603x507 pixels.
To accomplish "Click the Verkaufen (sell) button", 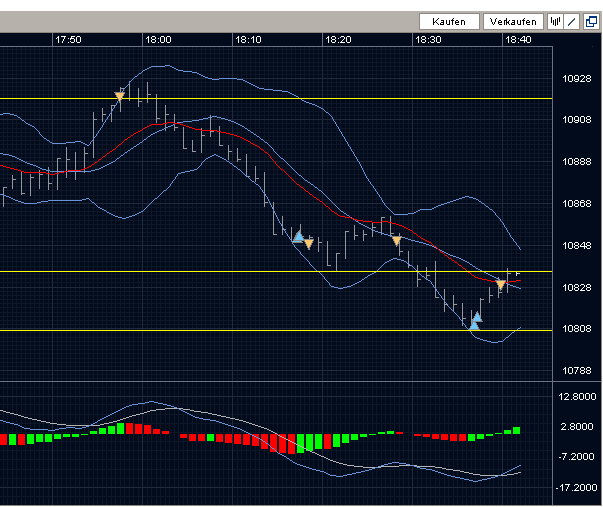I will (513, 21).
